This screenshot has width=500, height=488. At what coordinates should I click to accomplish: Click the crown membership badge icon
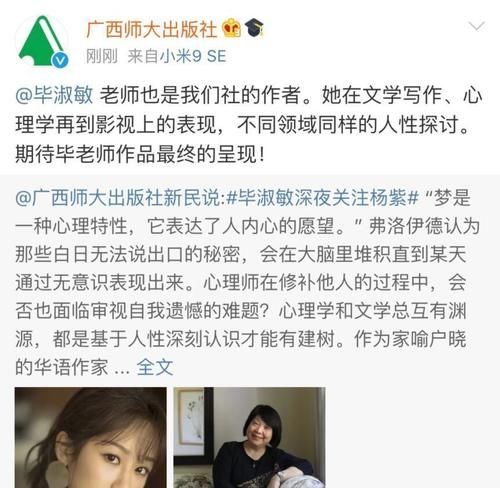click(232, 28)
